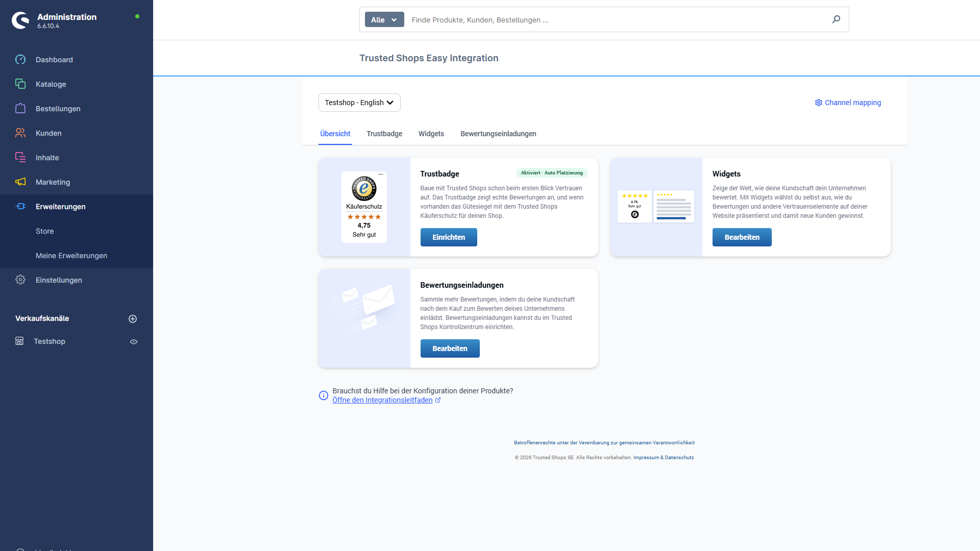The width and height of the screenshot is (980, 551).
Task: Click Einrichten on the Trustbadge card
Action: tap(449, 237)
